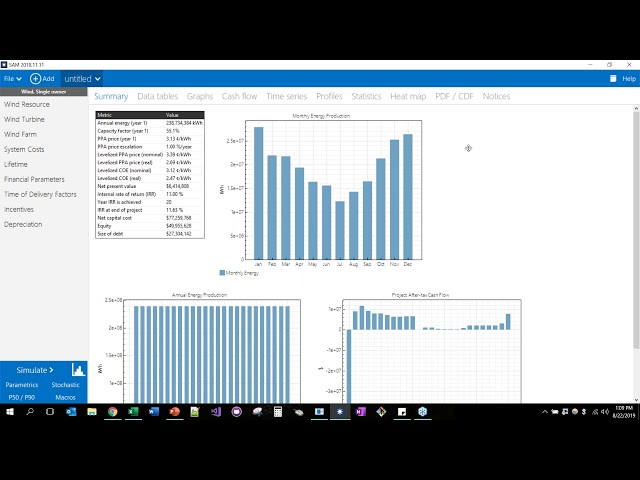Open Word from the taskbar

tap(153, 412)
